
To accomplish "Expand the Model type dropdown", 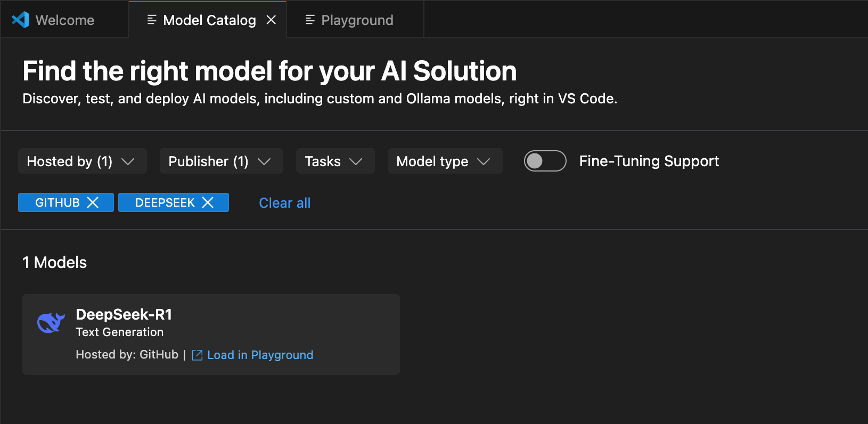I will [445, 161].
